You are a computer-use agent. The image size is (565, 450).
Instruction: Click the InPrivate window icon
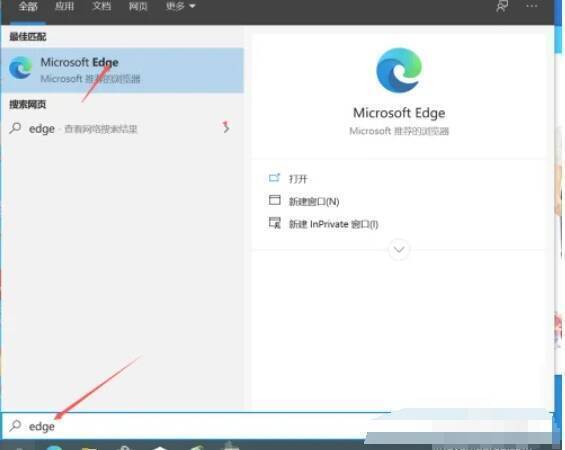pos(275,223)
